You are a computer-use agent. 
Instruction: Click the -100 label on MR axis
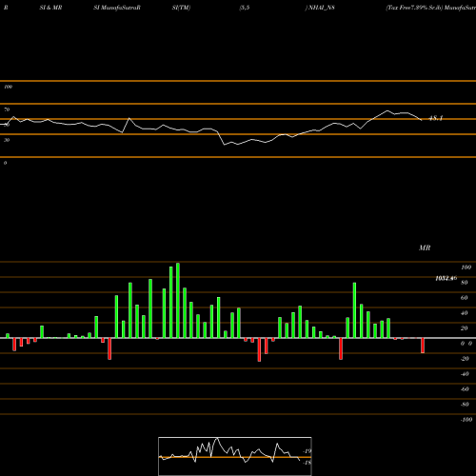466,420
